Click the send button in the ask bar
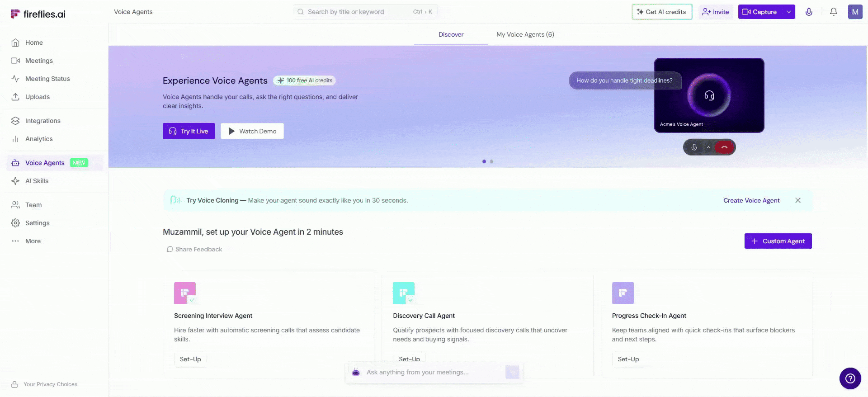Image resolution: width=868 pixels, height=397 pixels. pos(512,372)
